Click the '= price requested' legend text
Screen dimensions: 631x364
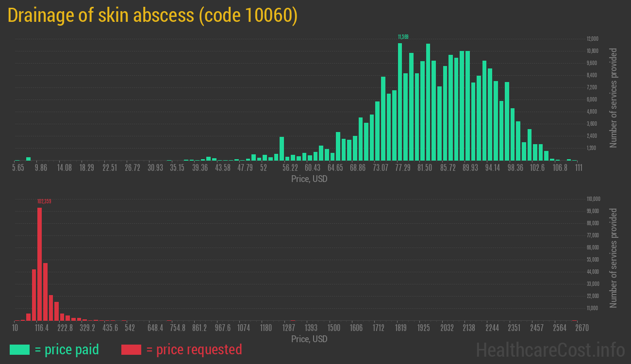pos(194,349)
